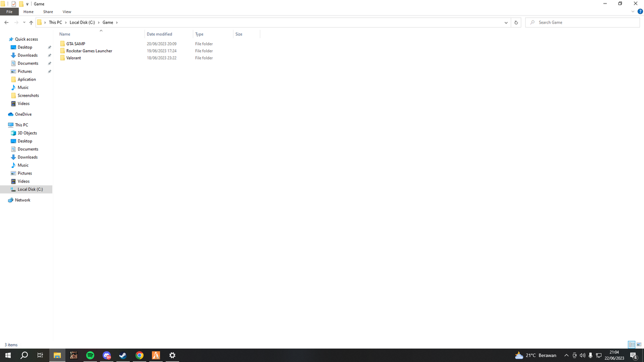The width and height of the screenshot is (644, 362).
Task: Select OneDrive in the navigation pane
Action: coord(23,114)
